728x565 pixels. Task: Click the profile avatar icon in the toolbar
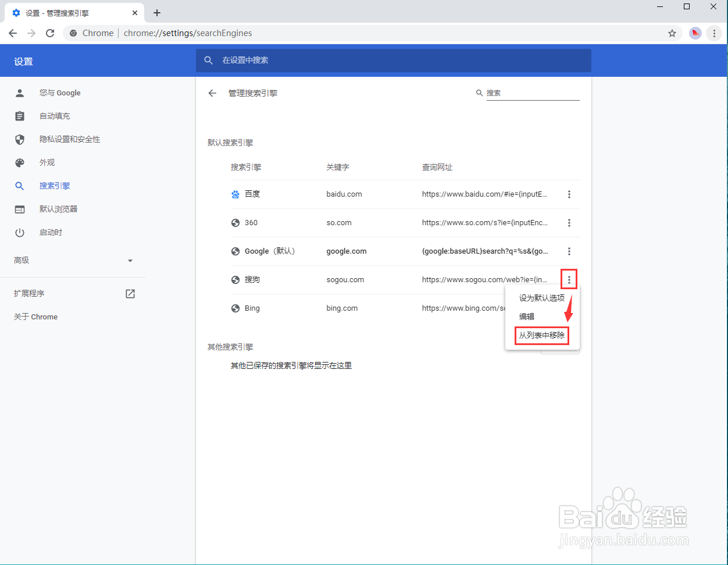[695, 33]
